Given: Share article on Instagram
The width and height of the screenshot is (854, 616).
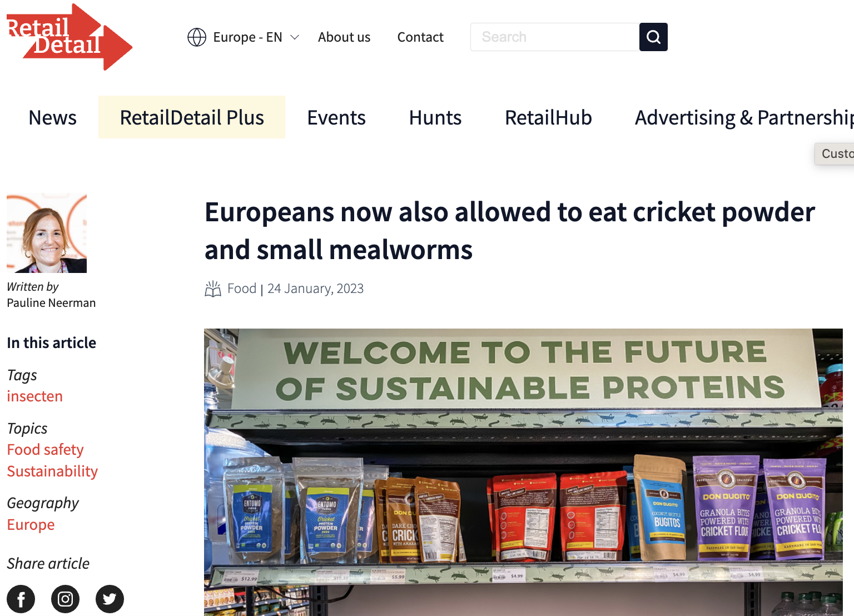Looking at the screenshot, I should (65, 599).
